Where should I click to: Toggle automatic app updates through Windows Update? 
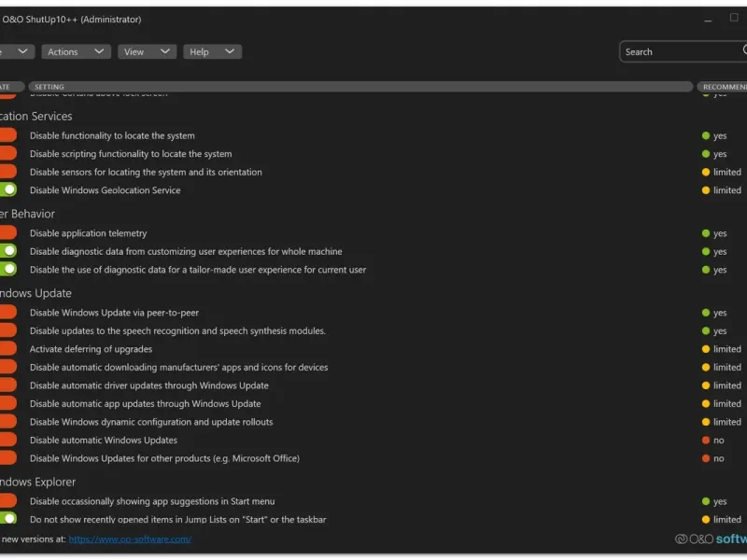pos(8,403)
